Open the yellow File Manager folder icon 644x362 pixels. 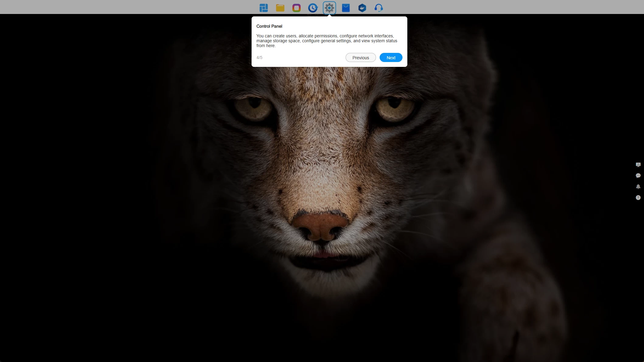pyautogui.click(x=280, y=8)
